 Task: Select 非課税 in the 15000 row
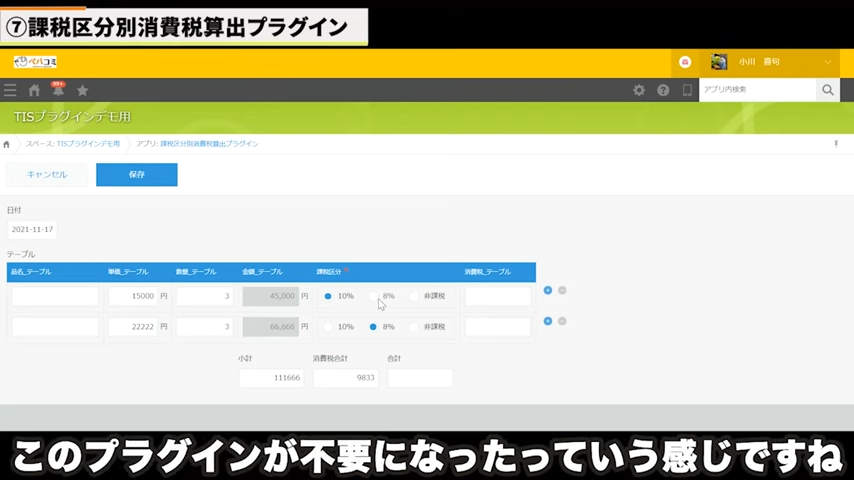pyautogui.click(x=414, y=296)
